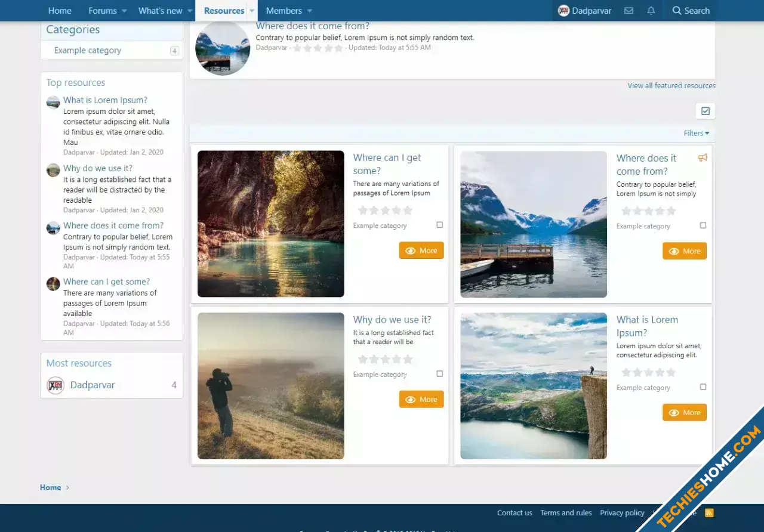Open the alerts bell icon
This screenshot has height=532, width=764.
click(651, 11)
